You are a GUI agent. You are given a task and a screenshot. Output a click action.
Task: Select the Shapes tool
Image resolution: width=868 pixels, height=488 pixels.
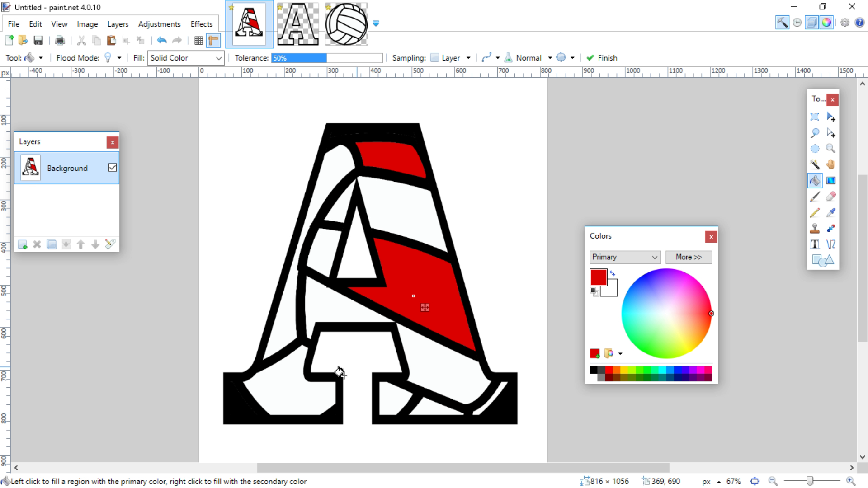823,261
